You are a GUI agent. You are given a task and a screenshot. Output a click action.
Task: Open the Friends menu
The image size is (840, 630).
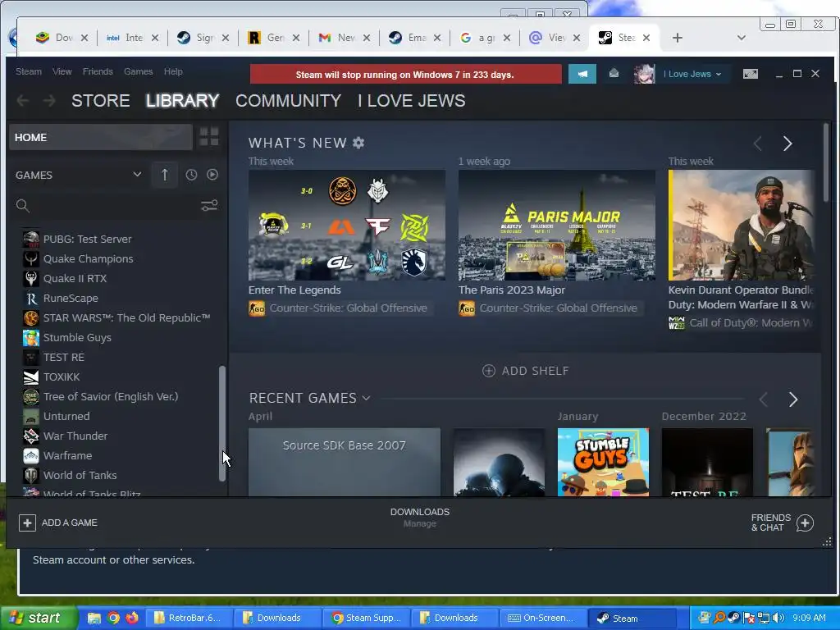coord(98,71)
